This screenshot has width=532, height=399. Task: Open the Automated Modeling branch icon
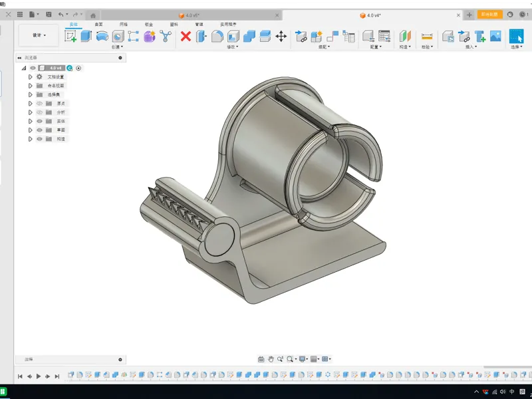click(x=166, y=36)
